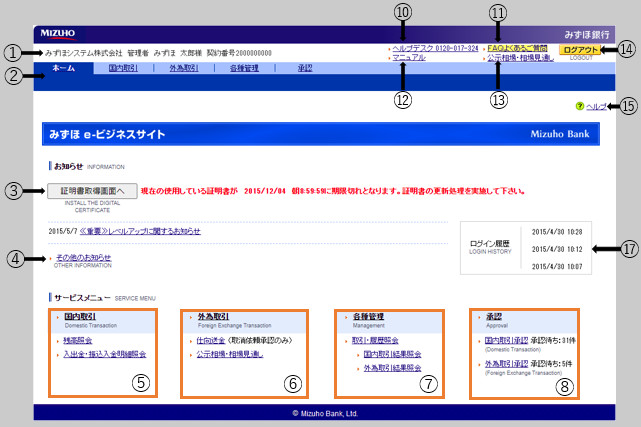
Task: Open the レベルアップに関するお知らせ notice link
Action: 139,230
